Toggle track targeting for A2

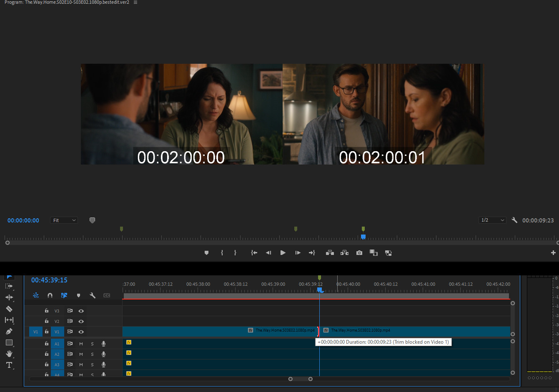(57, 354)
